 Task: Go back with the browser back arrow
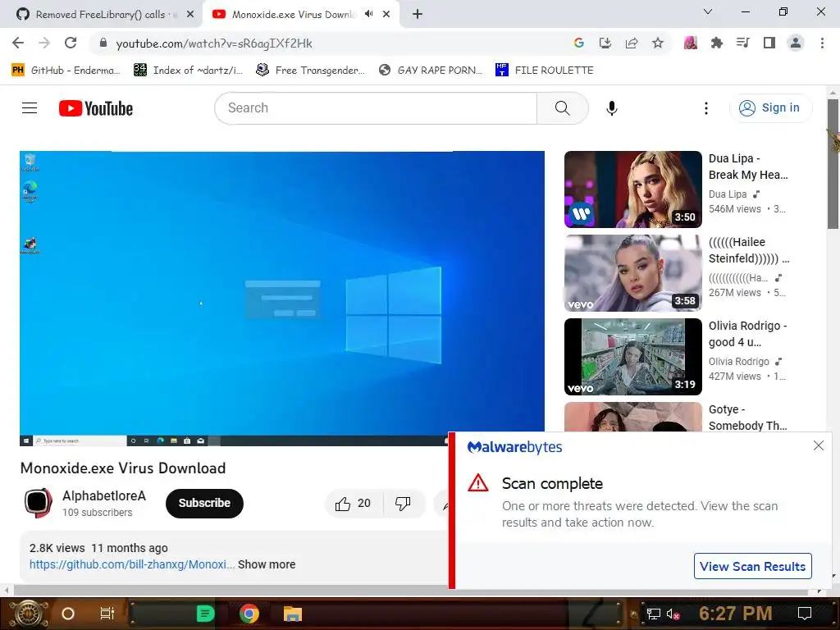click(x=18, y=43)
